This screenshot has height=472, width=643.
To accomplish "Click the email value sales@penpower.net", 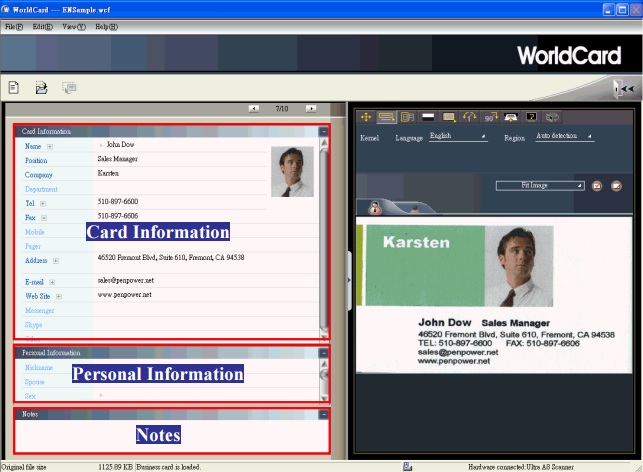I will (125, 280).
